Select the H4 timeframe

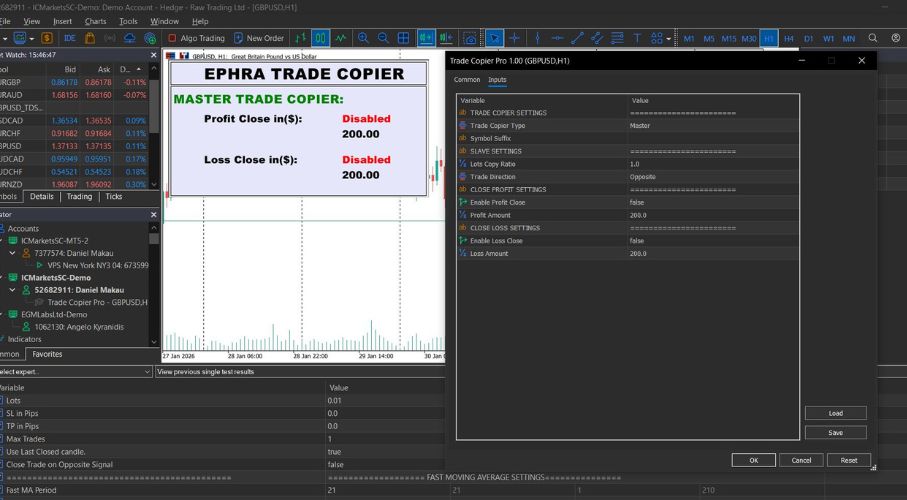(x=788, y=39)
